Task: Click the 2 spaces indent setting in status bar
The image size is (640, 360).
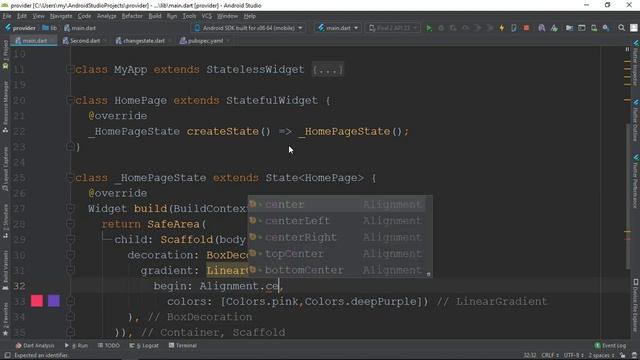Action: point(601,356)
